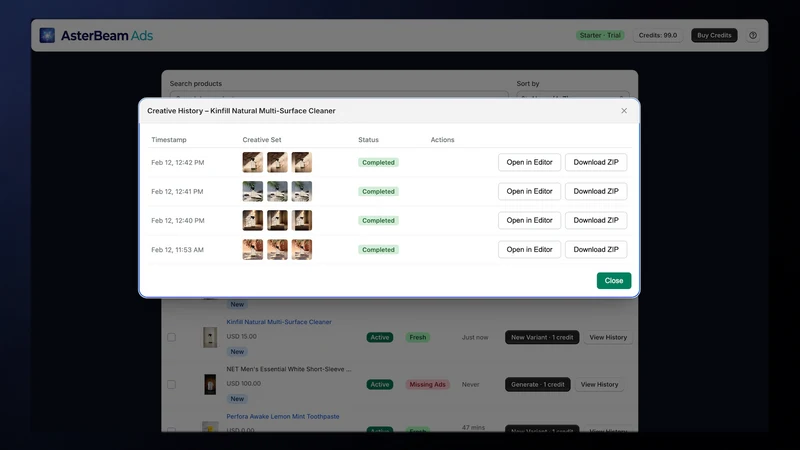Select first thumbnail of 12:41 PM creative set
800x450 pixels.
click(253, 191)
